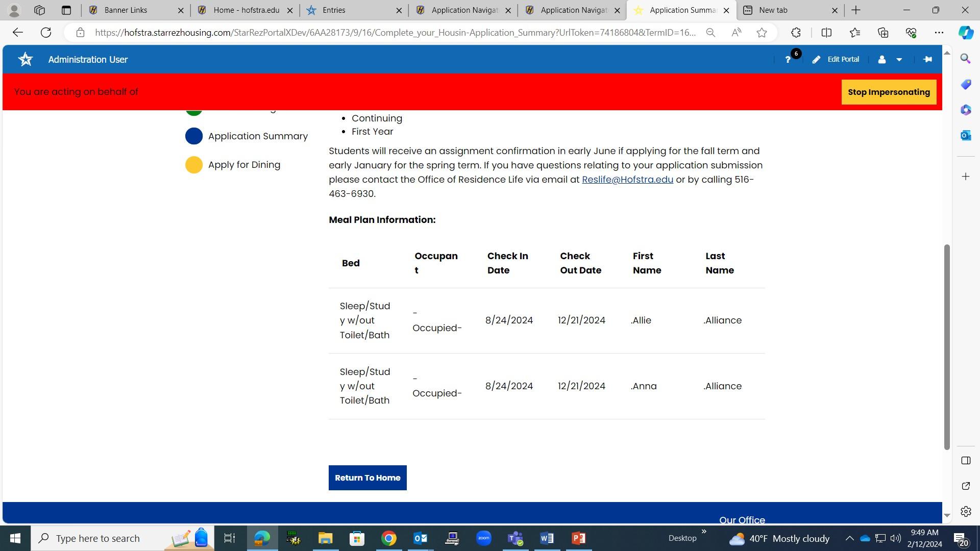Show hidden system tray icons chevron
The image size is (980, 551).
pyautogui.click(x=849, y=538)
